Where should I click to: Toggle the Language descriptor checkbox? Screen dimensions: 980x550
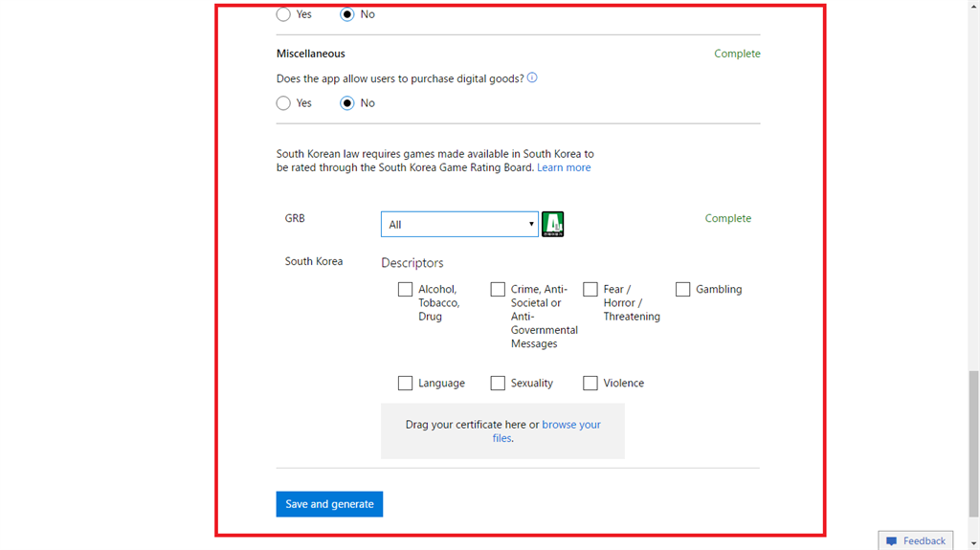point(406,384)
